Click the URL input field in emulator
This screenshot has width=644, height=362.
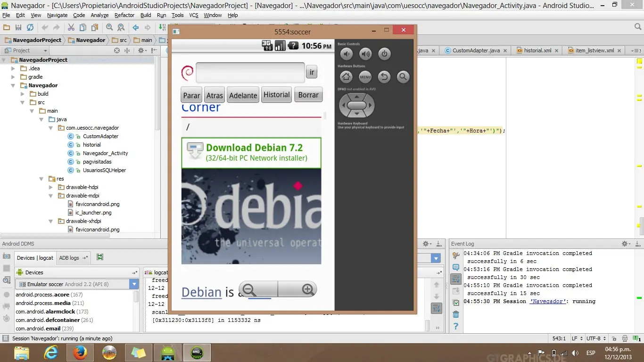coord(250,73)
